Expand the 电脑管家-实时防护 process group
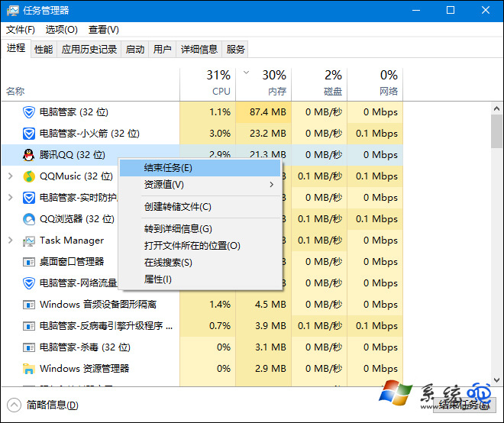504x423 pixels. 10,198
